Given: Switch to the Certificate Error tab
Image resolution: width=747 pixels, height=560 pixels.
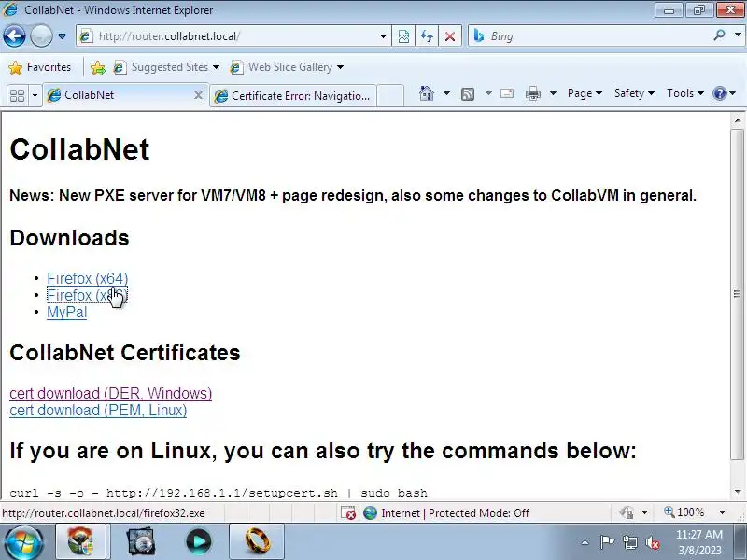Looking at the screenshot, I should (293, 96).
